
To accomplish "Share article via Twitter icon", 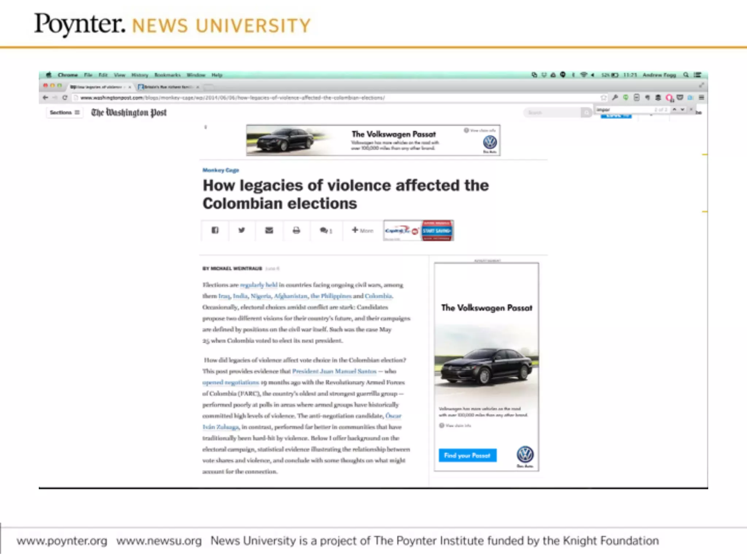I will [x=241, y=230].
